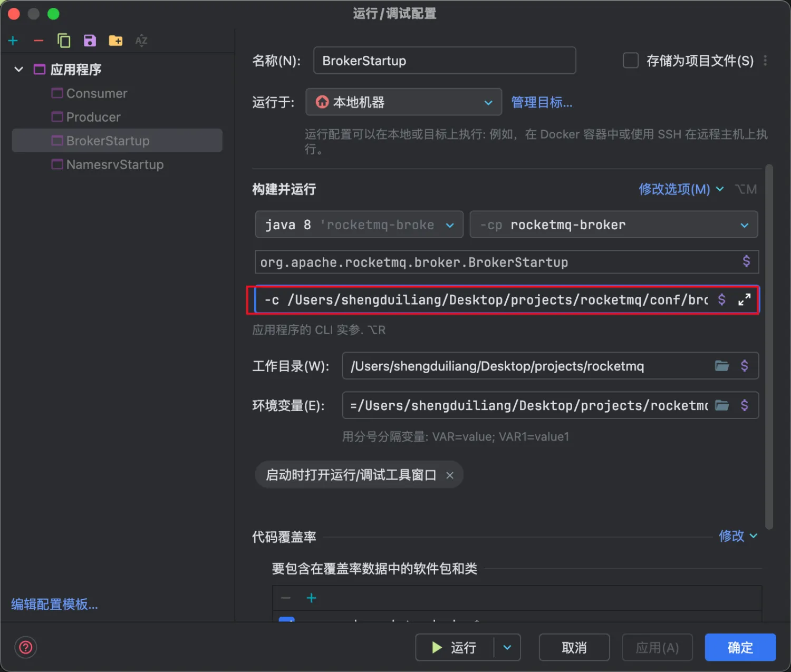This screenshot has height=672, width=791.
Task: Sort configurations alphabetically
Action: 141,41
